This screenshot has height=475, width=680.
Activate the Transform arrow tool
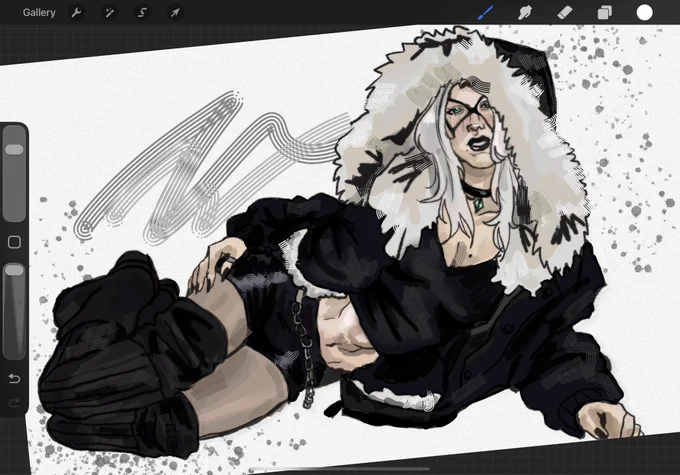pyautogui.click(x=175, y=13)
